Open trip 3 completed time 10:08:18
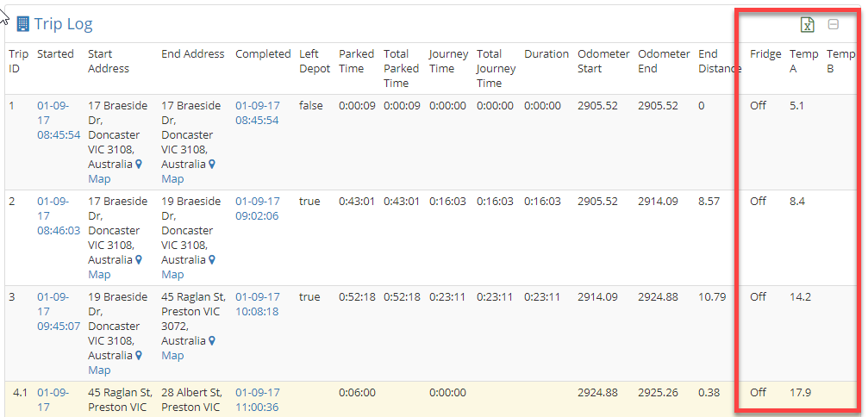Screen dimensions: 868x417 click(258, 304)
